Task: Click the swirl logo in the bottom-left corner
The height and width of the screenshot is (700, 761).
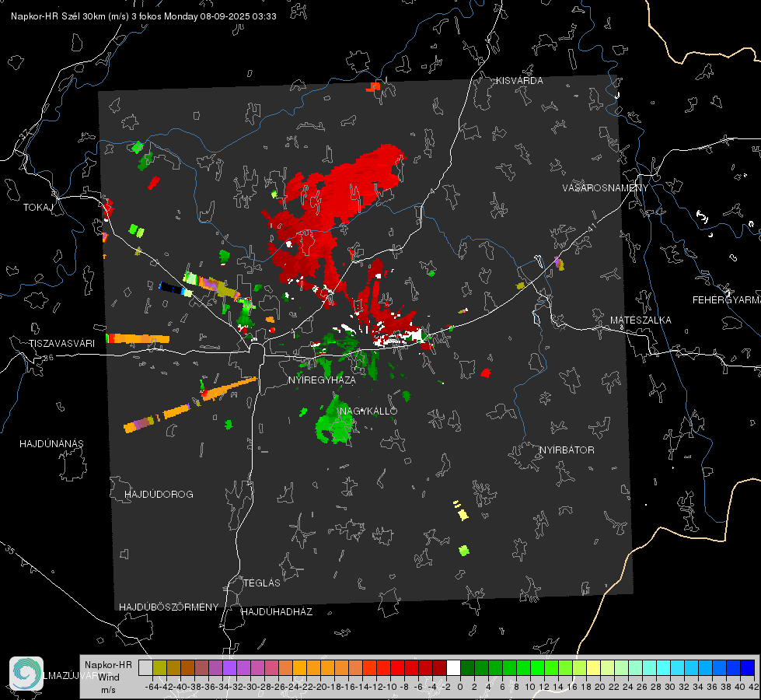Action: coord(26,674)
